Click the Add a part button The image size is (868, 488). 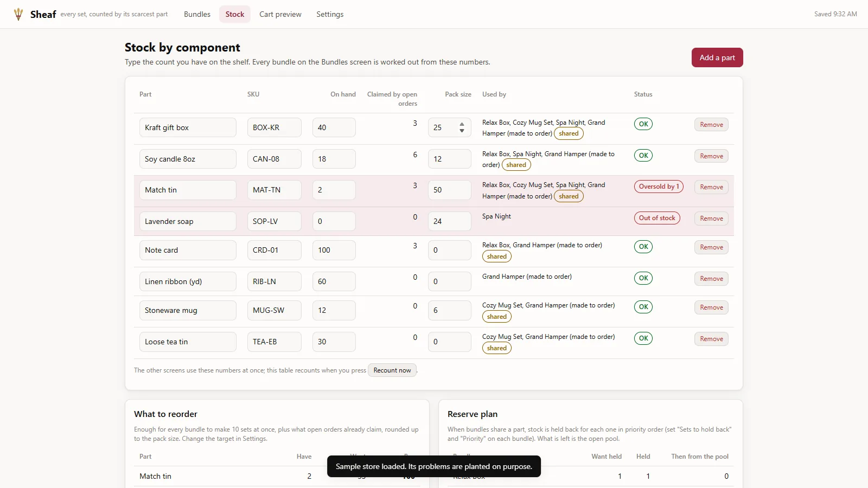pos(717,57)
